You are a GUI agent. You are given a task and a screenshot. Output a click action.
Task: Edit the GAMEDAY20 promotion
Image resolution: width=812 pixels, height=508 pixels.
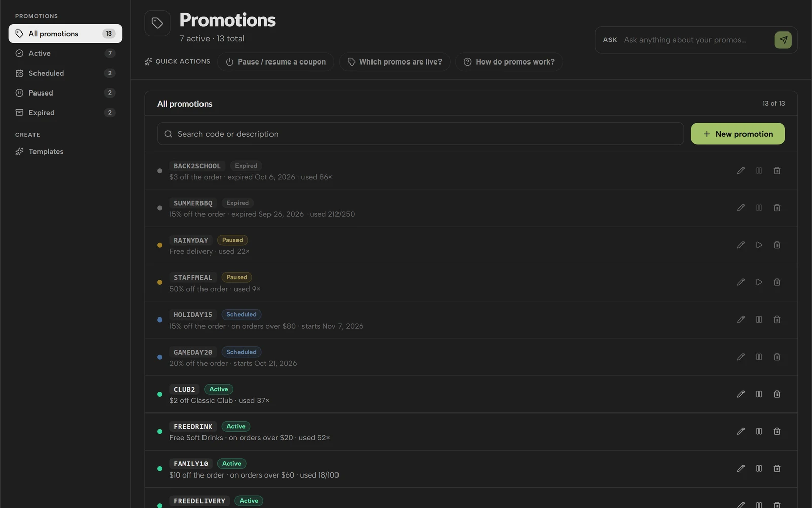click(x=741, y=357)
